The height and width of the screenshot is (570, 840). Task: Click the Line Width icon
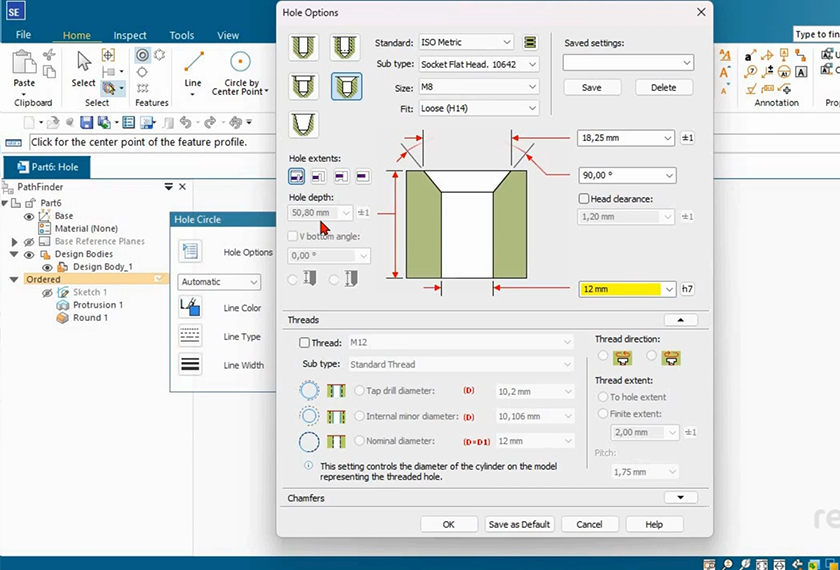tap(190, 365)
